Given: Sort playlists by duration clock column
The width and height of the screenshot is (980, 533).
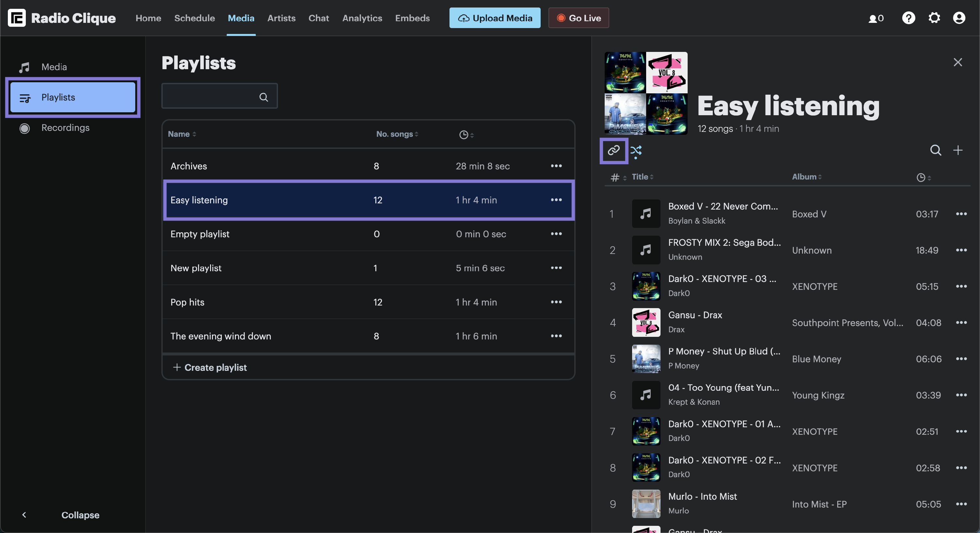Looking at the screenshot, I should pos(466,134).
